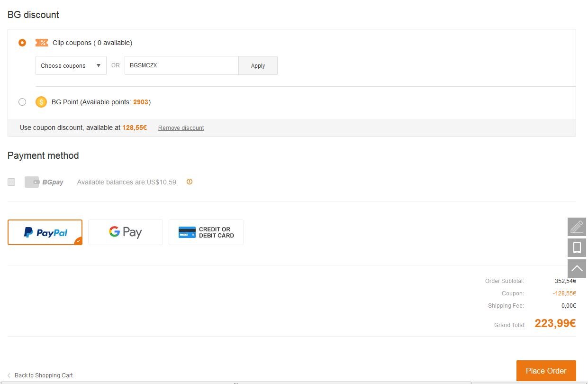Open the feedback pencil icon
Viewport: 588px width, 384px height.
[577, 227]
